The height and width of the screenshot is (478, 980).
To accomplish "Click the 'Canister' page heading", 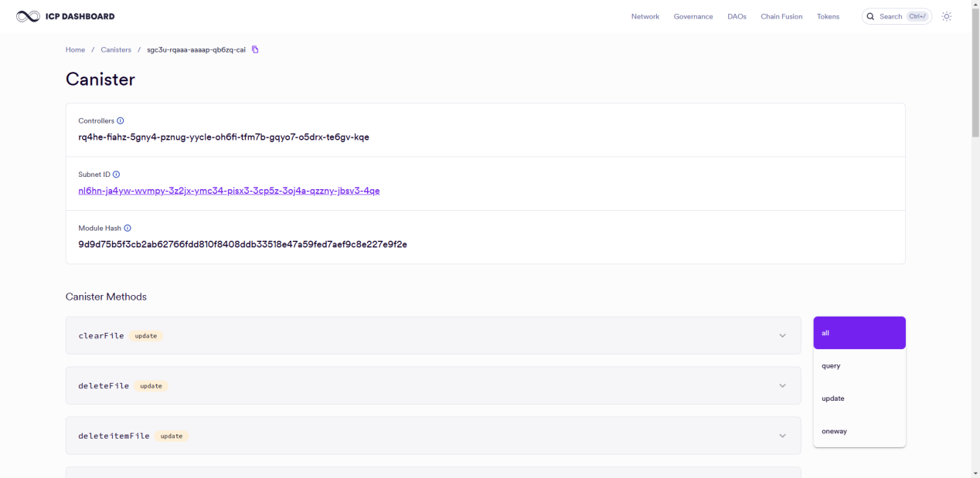I will 100,80.
